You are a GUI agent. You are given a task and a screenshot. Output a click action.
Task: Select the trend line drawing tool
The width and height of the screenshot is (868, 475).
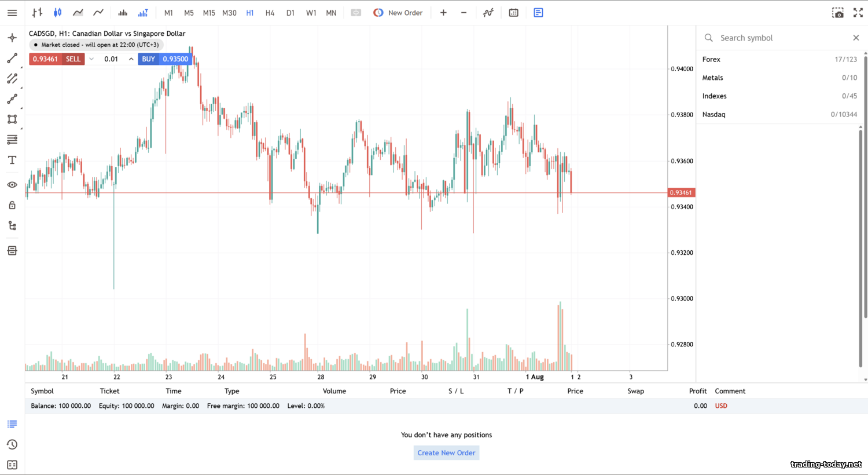12,59
